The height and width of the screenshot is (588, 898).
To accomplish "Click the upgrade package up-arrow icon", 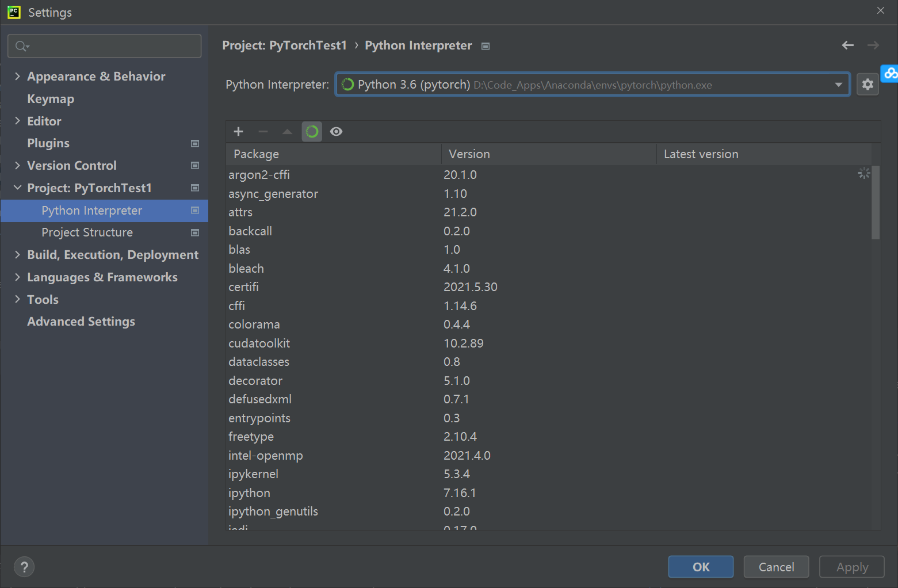I will (x=287, y=132).
